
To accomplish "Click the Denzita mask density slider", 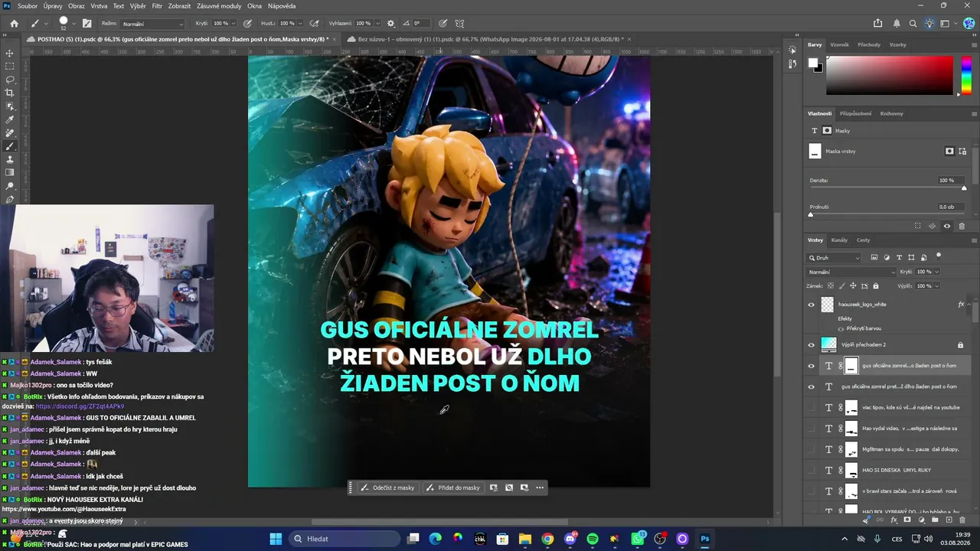I will 887,188.
